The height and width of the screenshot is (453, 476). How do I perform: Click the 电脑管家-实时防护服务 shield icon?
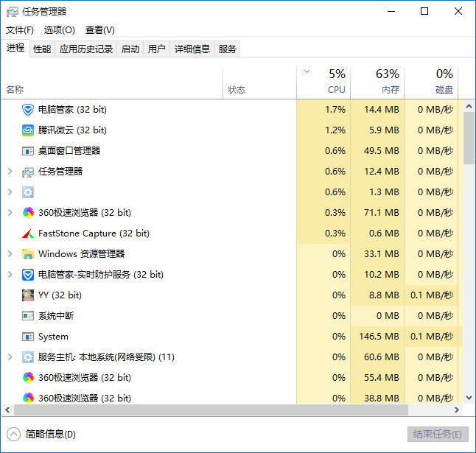[x=28, y=275]
